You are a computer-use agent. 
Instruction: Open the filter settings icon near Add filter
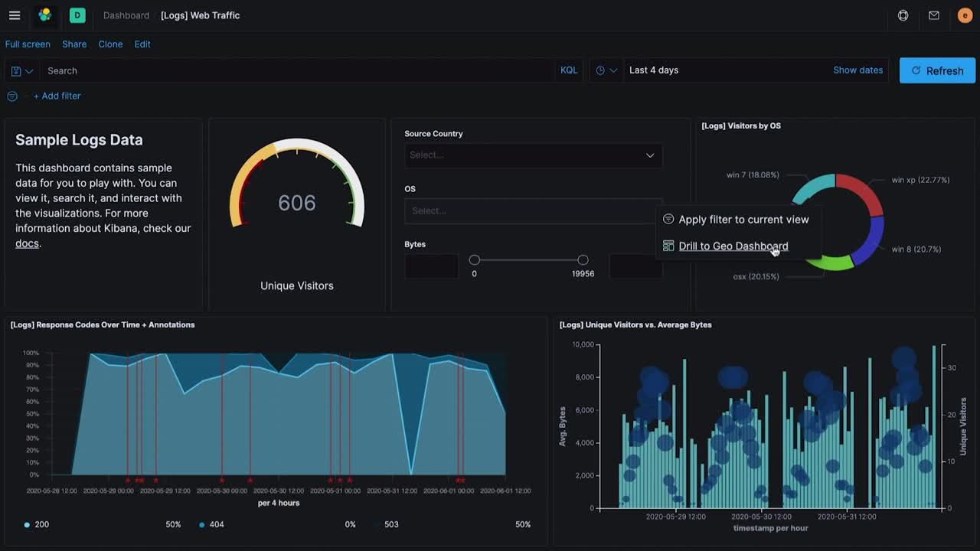(x=11, y=96)
